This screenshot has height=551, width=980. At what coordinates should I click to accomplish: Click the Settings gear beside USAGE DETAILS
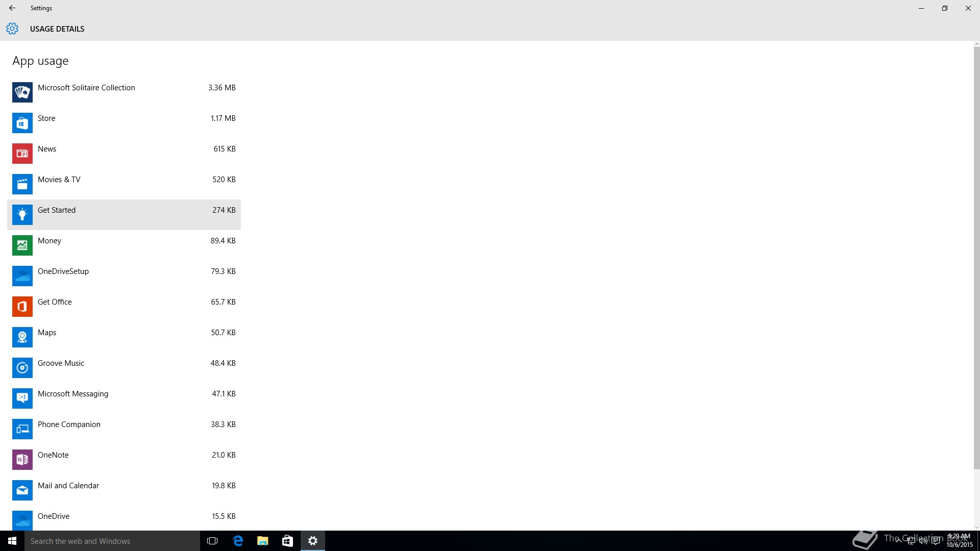click(12, 29)
